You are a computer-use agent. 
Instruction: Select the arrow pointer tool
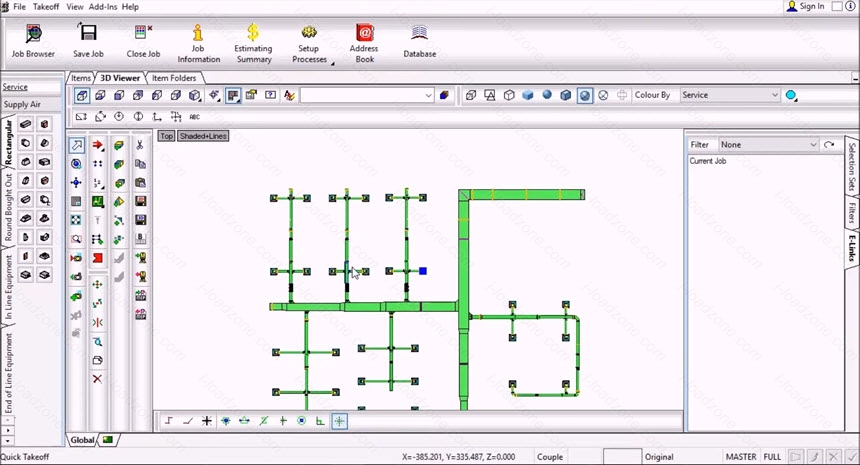tap(76, 145)
